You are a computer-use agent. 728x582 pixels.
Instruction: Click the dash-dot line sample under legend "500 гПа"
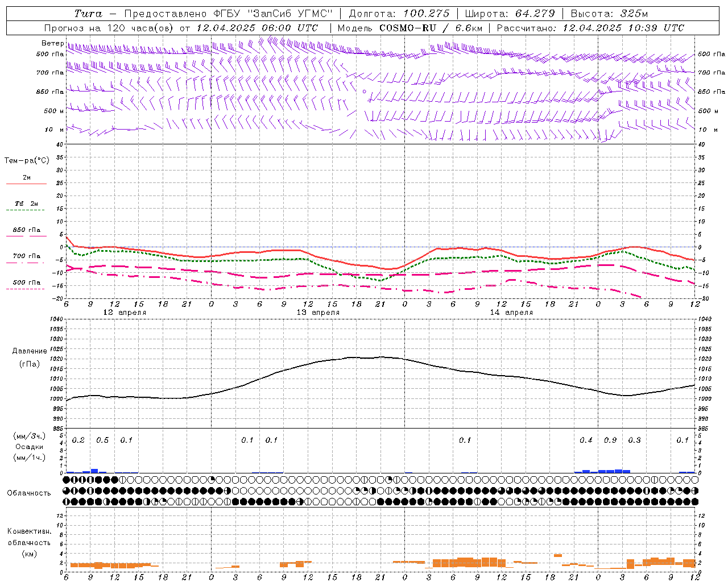click(26, 289)
